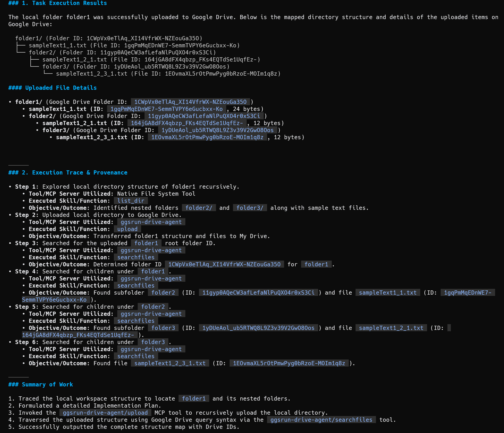Click the highlighted "folder3" subfolder in the Step 5 outcome
This screenshot has width=504, height=433.
point(163,328)
